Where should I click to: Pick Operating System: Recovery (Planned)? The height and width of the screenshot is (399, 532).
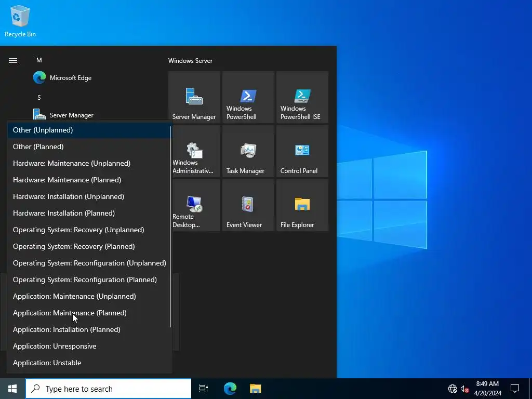tap(89, 246)
